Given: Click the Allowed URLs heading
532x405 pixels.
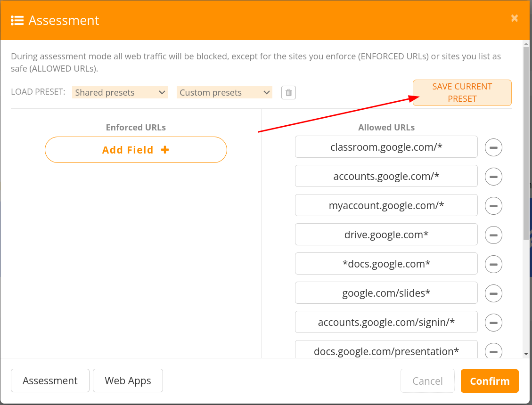Looking at the screenshot, I should coord(386,128).
